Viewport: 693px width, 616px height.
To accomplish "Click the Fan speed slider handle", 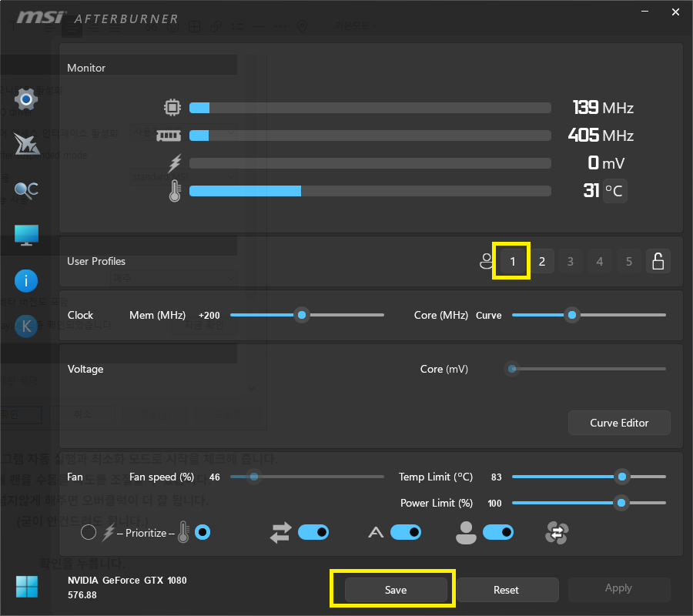I will point(254,477).
